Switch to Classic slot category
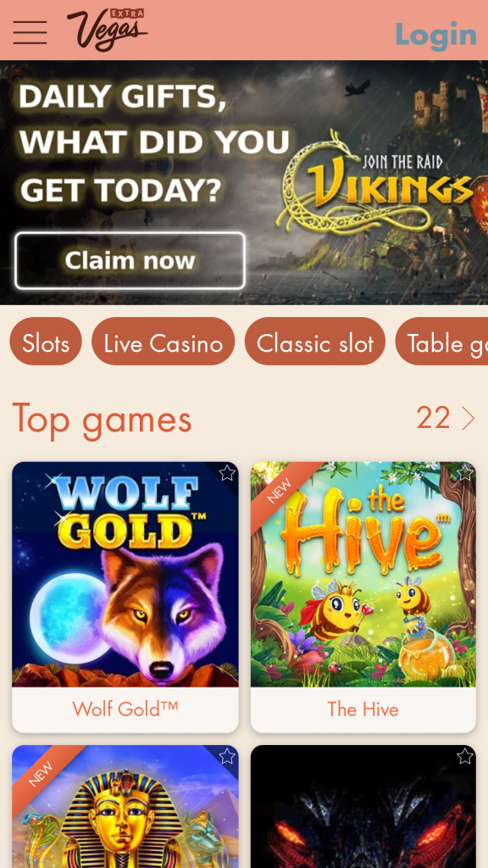Screen dimensions: 488x868 tap(315, 342)
